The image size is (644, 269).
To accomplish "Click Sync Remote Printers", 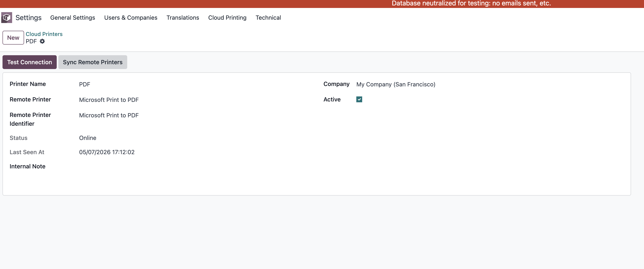I will [93, 62].
